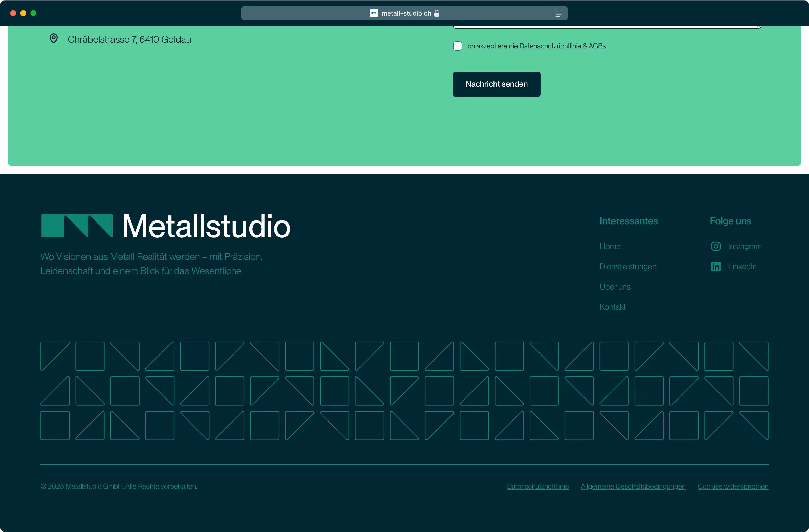Screen dimensions: 809x532
Task: Click the Metallstudio logo mark
Action: (x=77, y=225)
